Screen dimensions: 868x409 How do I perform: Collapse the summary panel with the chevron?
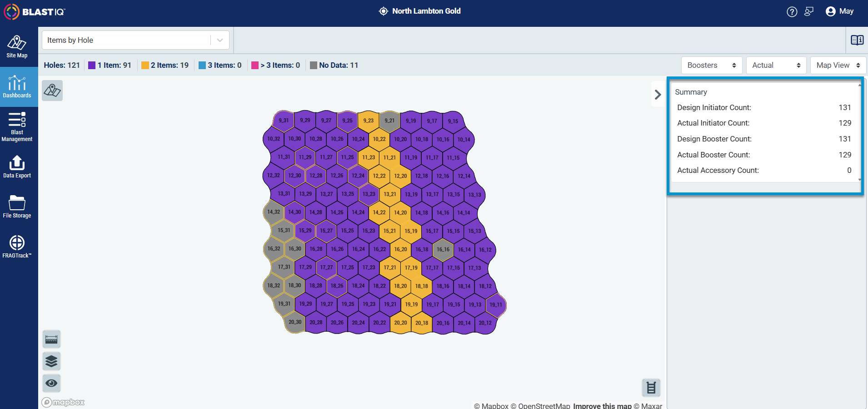pyautogui.click(x=658, y=94)
